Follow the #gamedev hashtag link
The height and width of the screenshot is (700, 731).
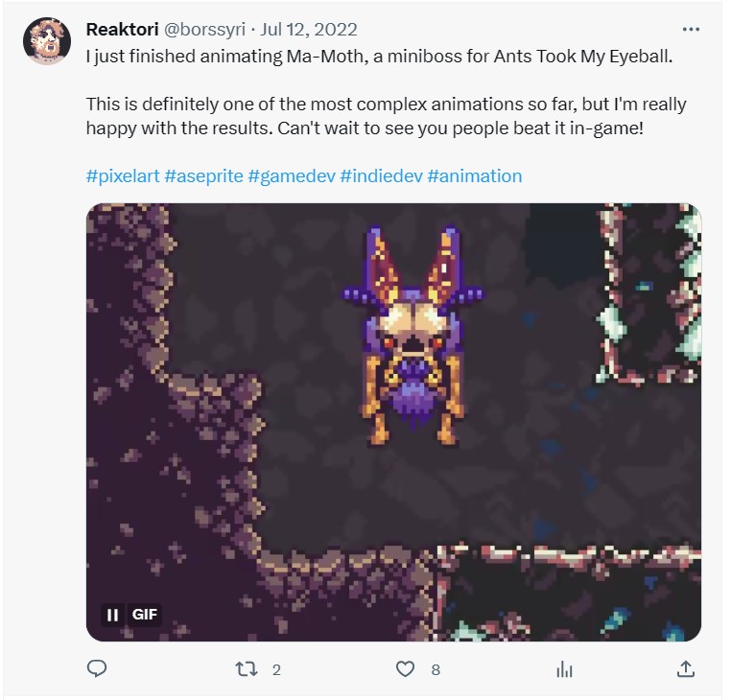coord(292,176)
